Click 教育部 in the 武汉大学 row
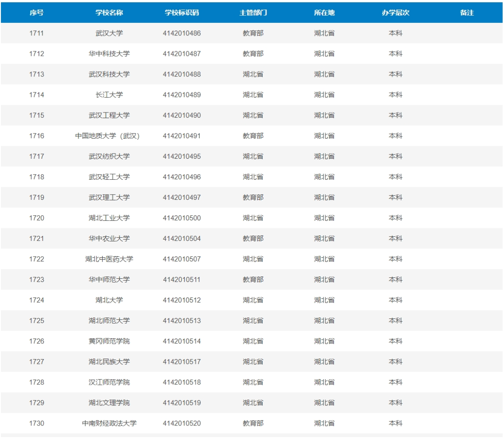The height and width of the screenshot is (438, 504). click(x=253, y=33)
